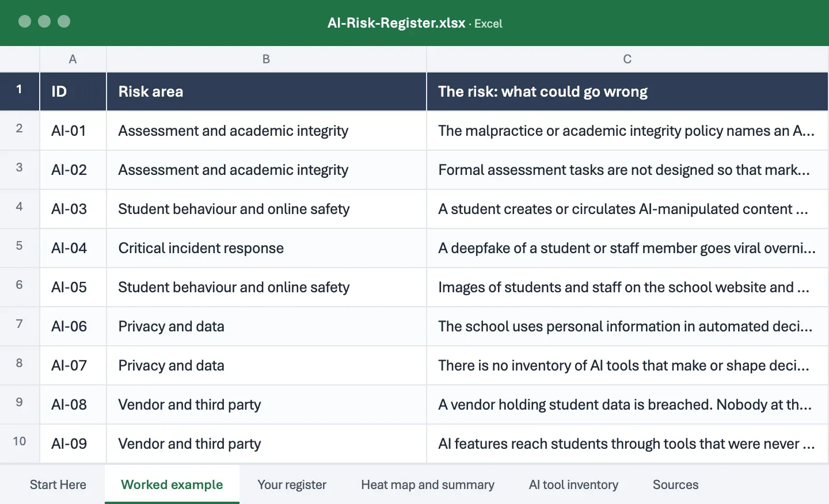829x504 pixels.
Task: Select the AI-08 ID cell
Action: tap(73, 404)
